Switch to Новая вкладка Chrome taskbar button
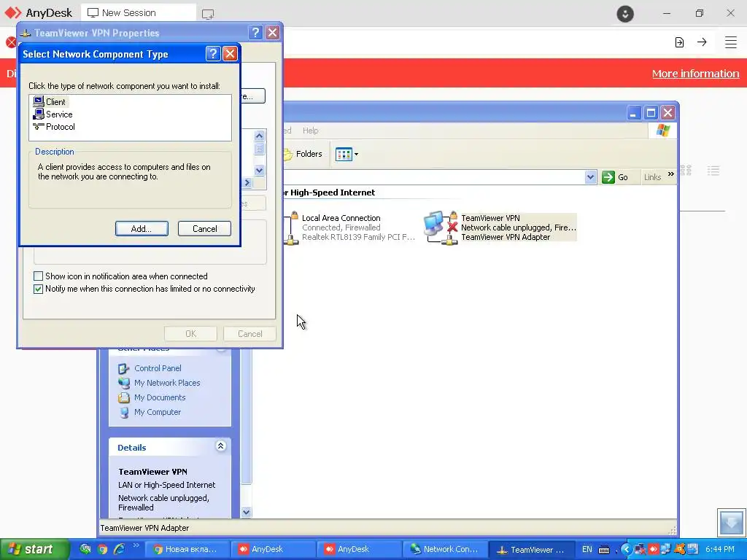 pos(187,550)
